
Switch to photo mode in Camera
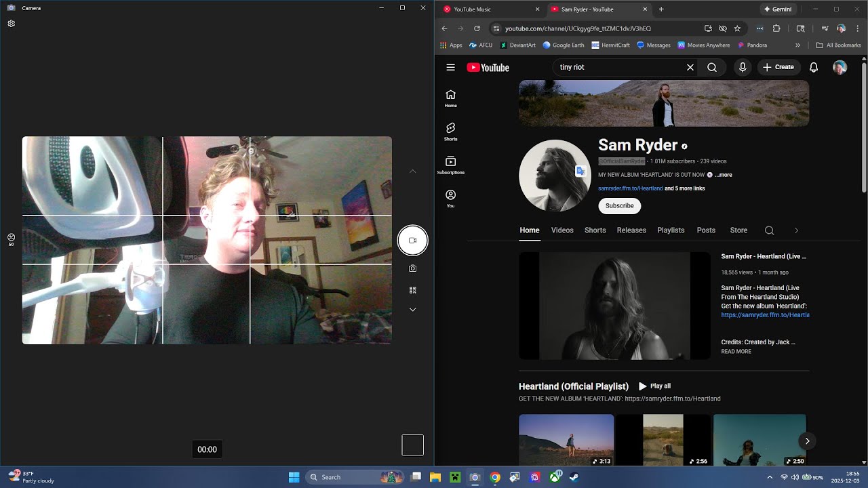[412, 268]
